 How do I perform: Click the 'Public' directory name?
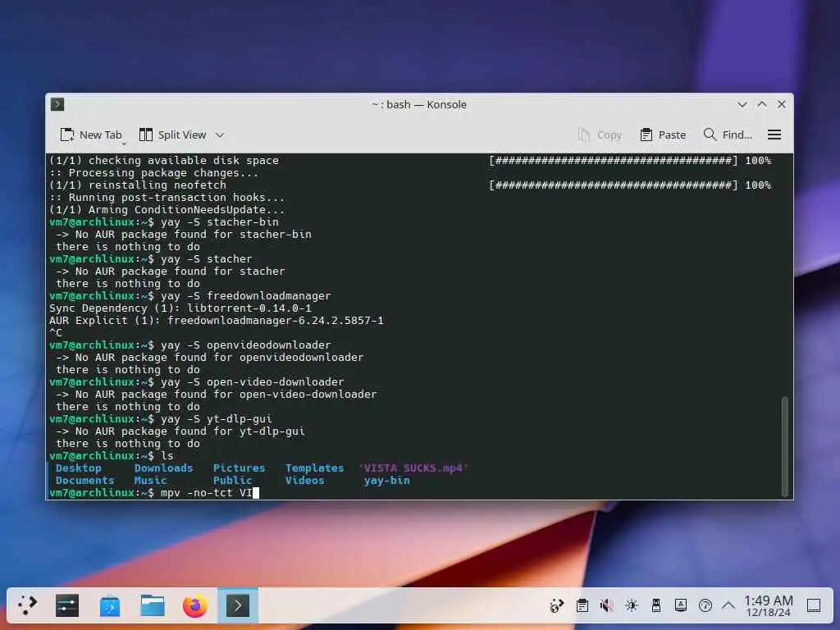coord(232,481)
